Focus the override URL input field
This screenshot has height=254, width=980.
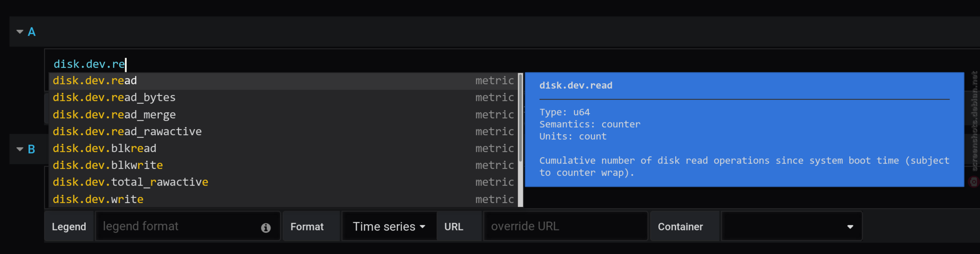[565, 227]
